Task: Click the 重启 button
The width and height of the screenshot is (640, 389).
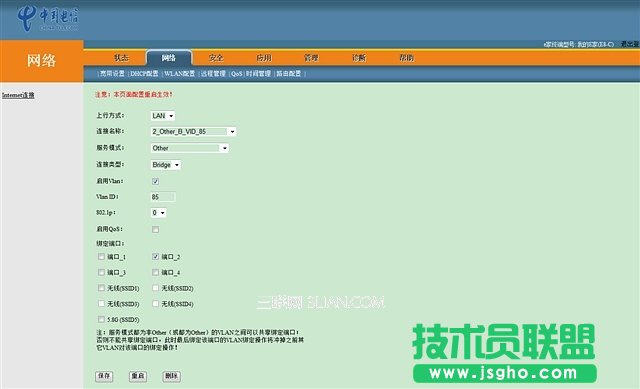Action: (x=138, y=376)
